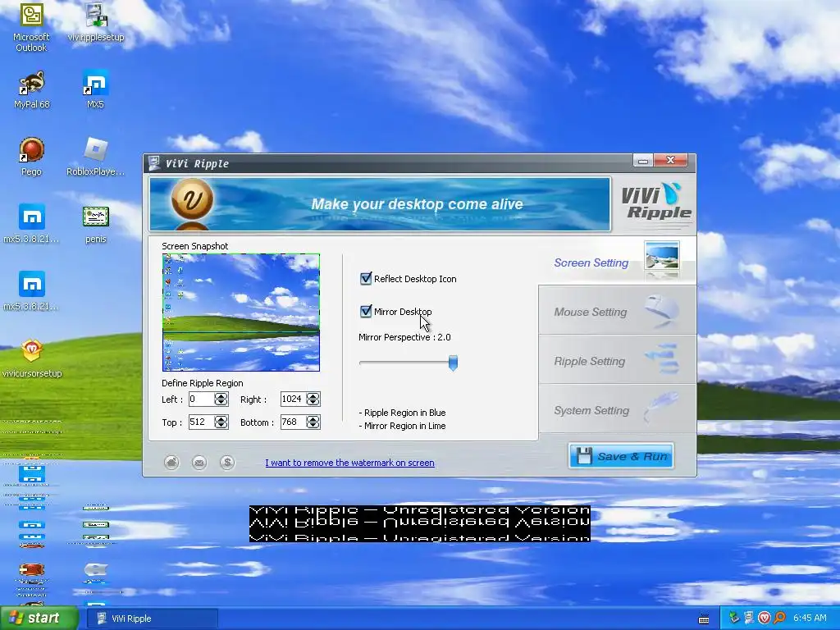The width and height of the screenshot is (840, 630).
Task: Click the MX5 desktop shortcut
Action: pos(95,89)
